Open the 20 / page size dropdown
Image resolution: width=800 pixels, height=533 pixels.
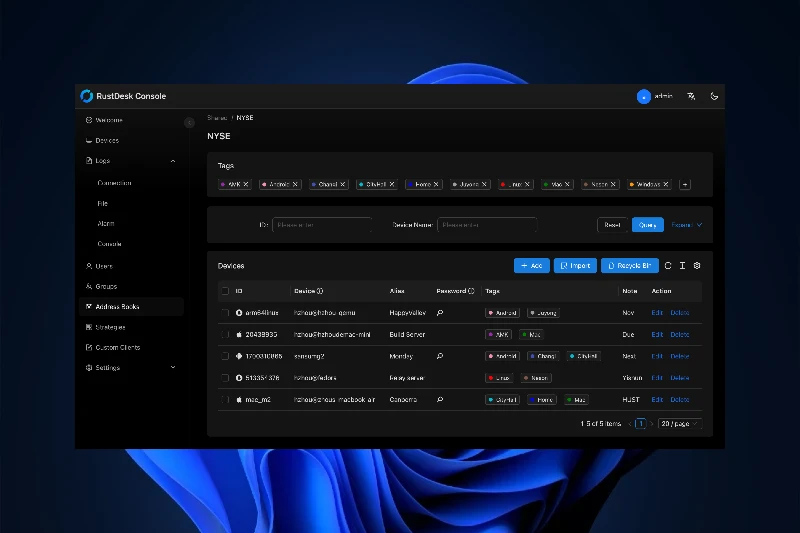tap(680, 424)
